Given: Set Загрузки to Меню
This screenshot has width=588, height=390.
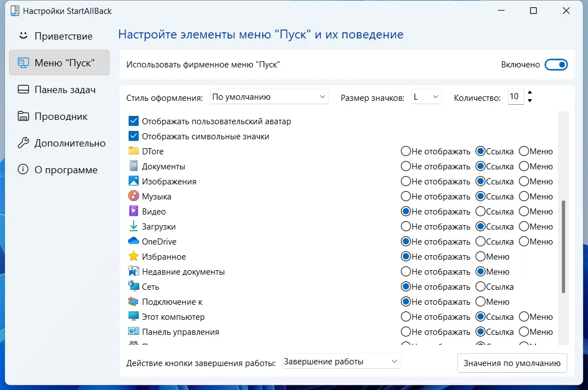Looking at the screenshot, I should [x=524, y=226].
